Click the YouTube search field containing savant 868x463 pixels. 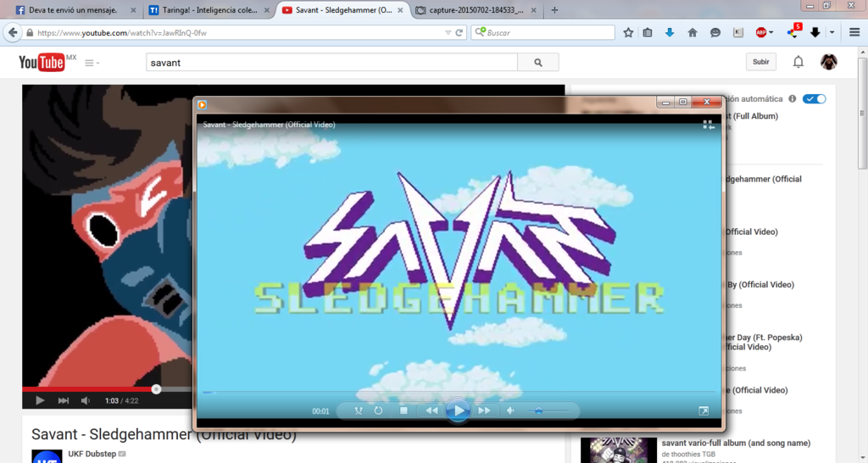(331, 63)
